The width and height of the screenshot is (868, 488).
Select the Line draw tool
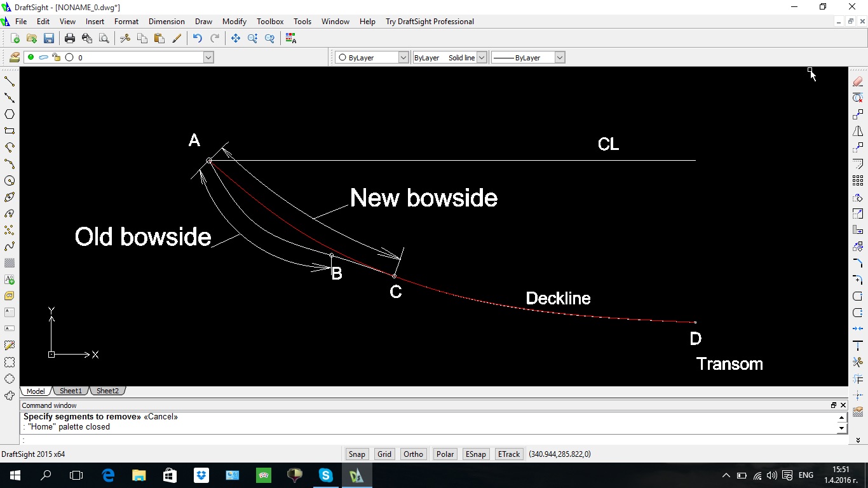point(10,81)
